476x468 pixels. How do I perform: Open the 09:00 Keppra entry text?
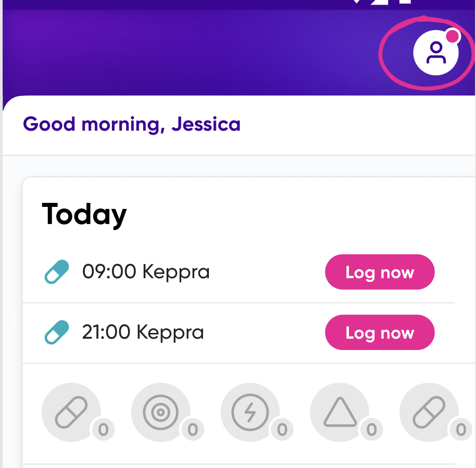pos(146,271)
